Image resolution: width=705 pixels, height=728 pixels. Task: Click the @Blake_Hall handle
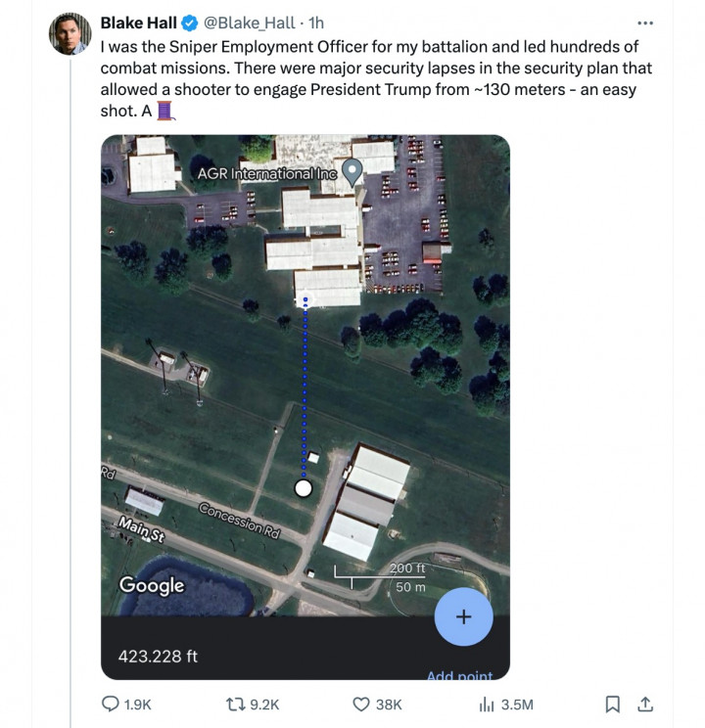tap(248, 23)
